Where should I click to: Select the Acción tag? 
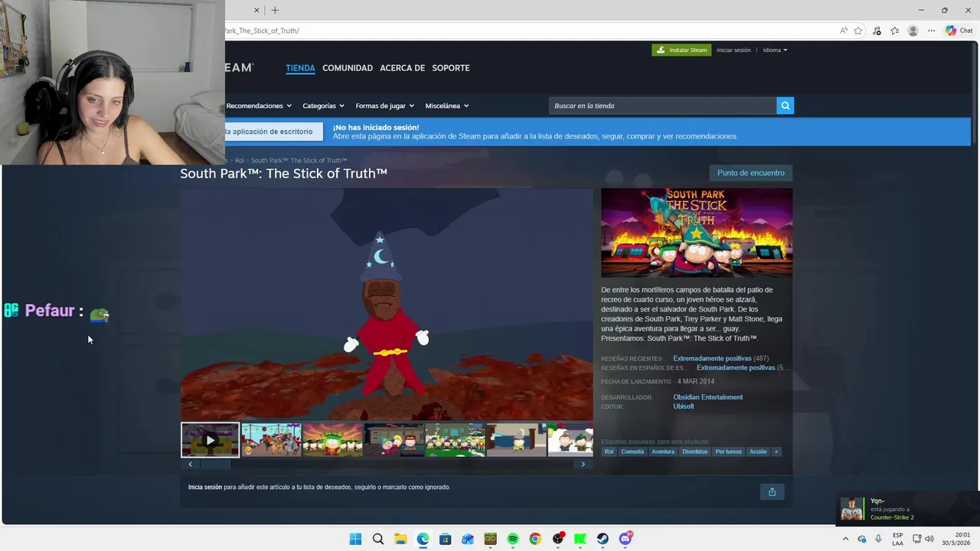coord(758,452)
